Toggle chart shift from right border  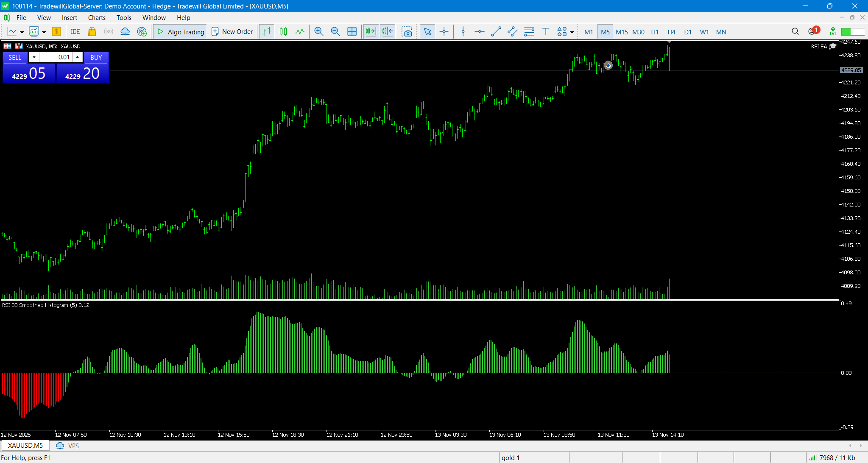(x=387, y=32)
